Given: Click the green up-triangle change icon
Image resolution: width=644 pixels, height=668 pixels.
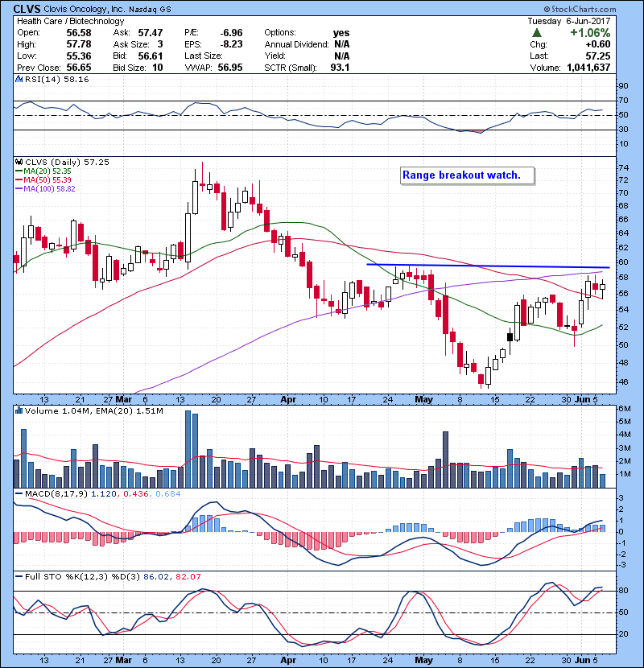Looking at the screenshot, I should [x=537, y=33].
